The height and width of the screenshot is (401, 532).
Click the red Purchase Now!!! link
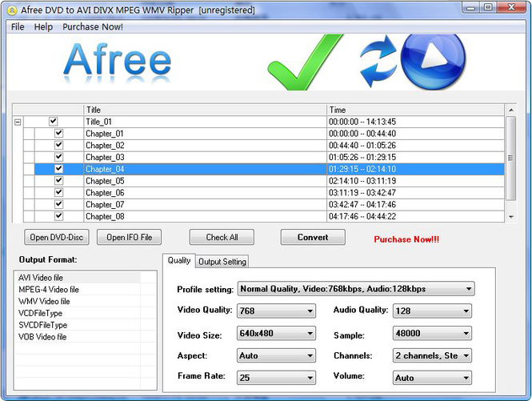[406, 239]
